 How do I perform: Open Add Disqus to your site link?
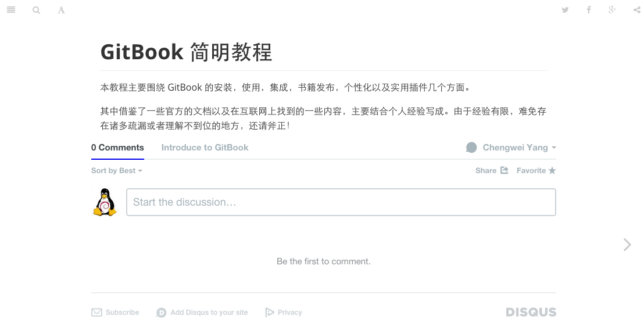(x=202, y=313)
